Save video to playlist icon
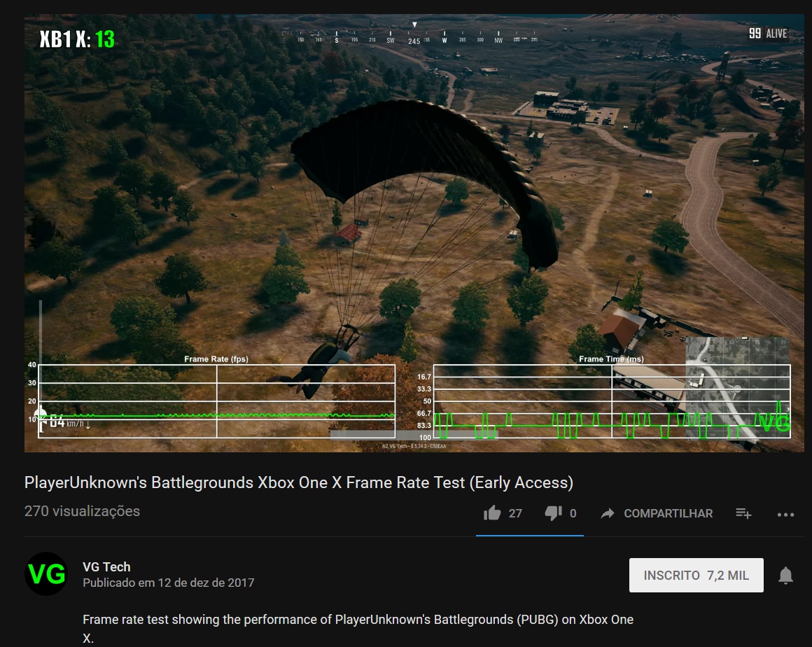812x647 pixels. (743, 513)
